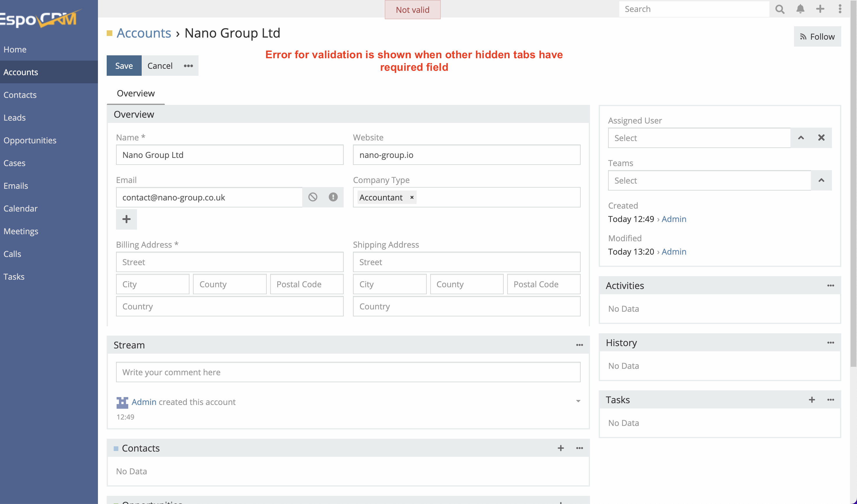Open notifications bell
This screenshot has height=504, width=857.
(x=800, y=9)
